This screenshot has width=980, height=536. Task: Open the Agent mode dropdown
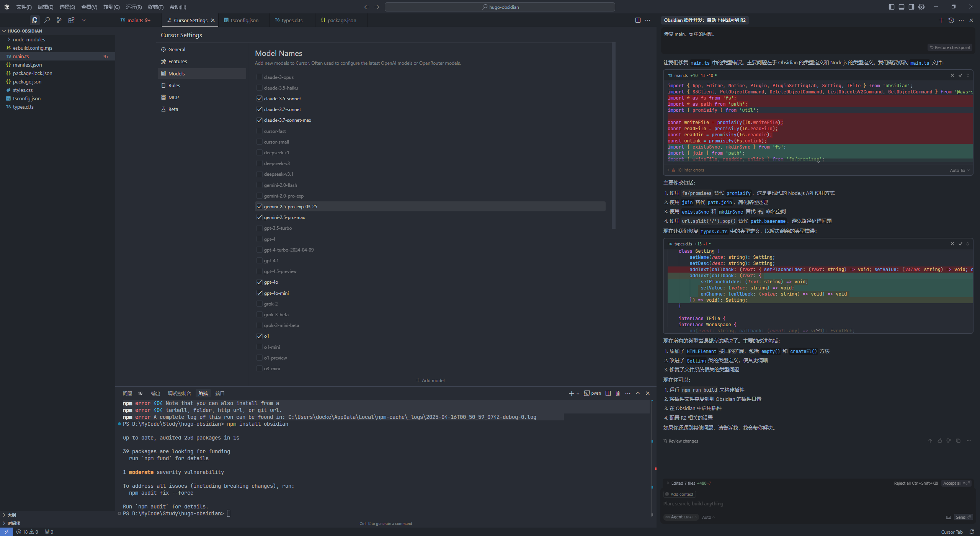681,517
